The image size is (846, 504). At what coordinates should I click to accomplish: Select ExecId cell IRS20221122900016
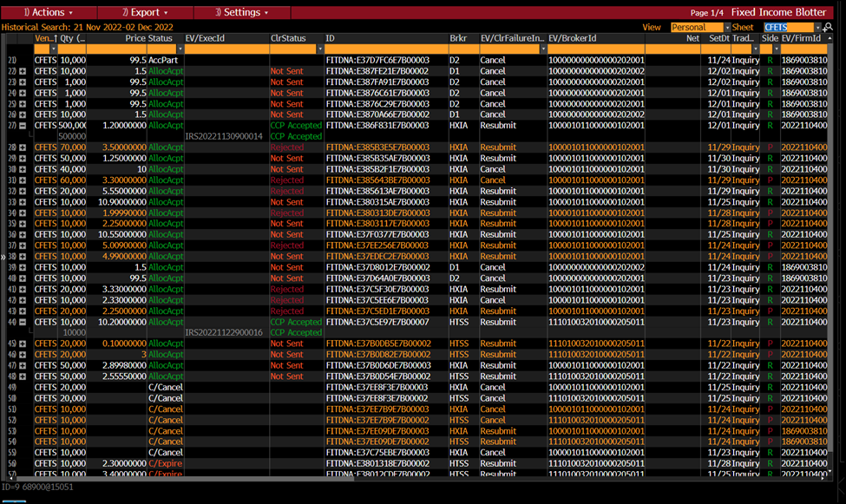224,332
